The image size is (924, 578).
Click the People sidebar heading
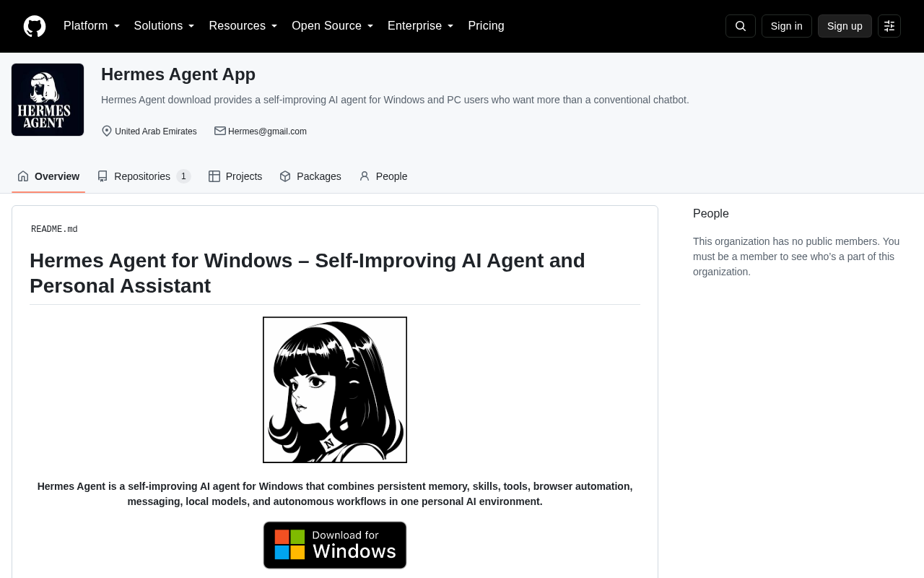[x=711, y=214]
